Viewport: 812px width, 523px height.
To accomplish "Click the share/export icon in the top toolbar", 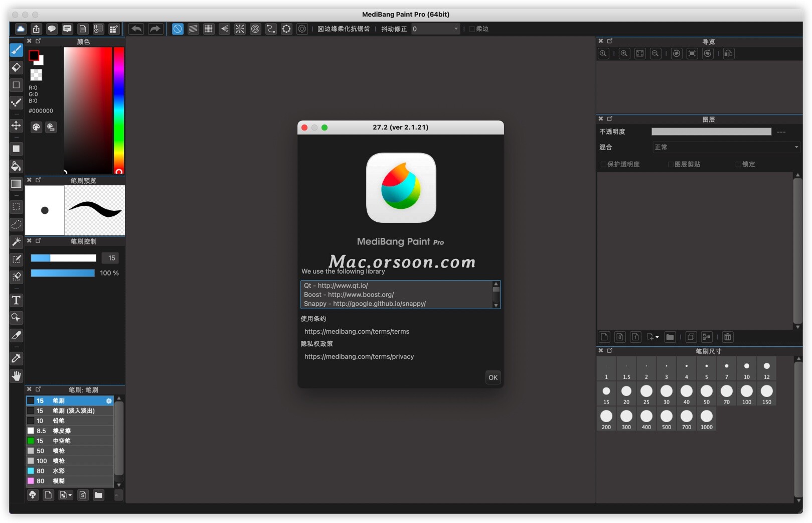I will click(36, 29).
